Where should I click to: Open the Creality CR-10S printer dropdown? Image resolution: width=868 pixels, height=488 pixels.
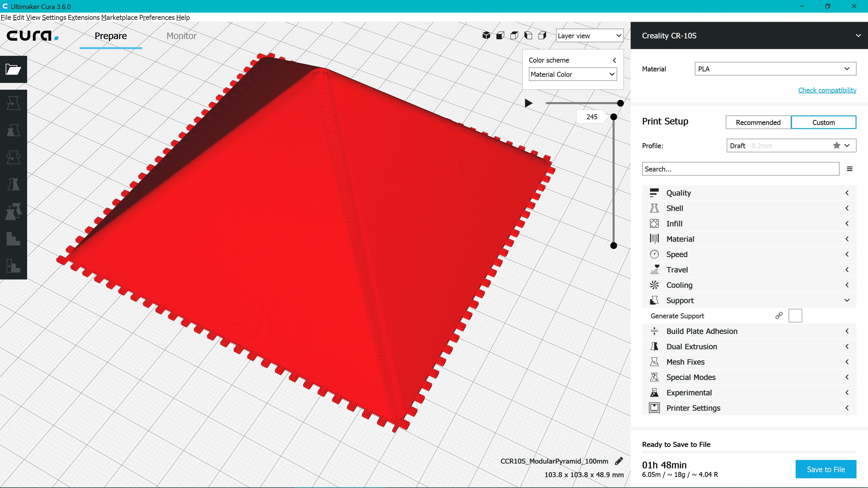(x=749, y=35)
